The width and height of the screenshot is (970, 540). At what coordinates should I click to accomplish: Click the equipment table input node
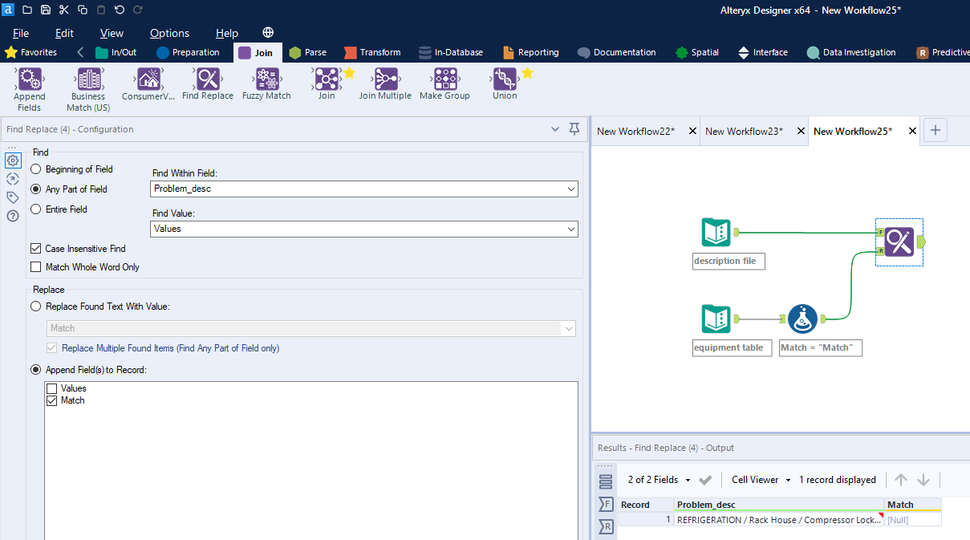(716, 319)
